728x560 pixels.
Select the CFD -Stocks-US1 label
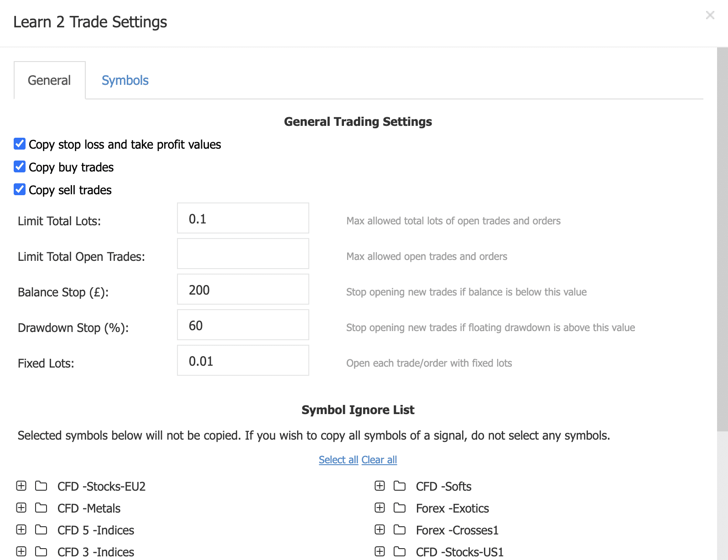point(460,552)
